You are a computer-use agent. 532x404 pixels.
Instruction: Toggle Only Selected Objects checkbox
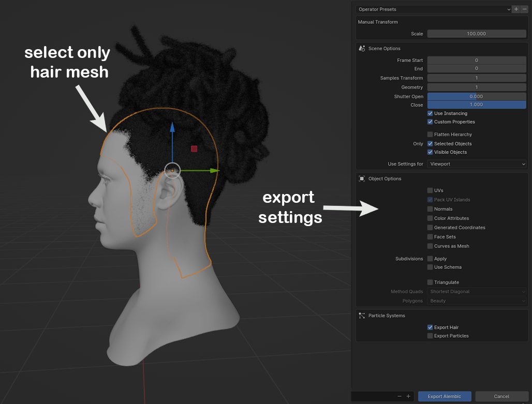click(x=430, y=144)
